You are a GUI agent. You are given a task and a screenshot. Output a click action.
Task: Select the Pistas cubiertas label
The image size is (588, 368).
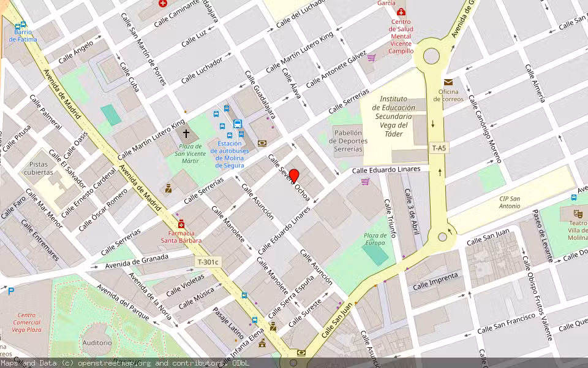click(38, 168)
